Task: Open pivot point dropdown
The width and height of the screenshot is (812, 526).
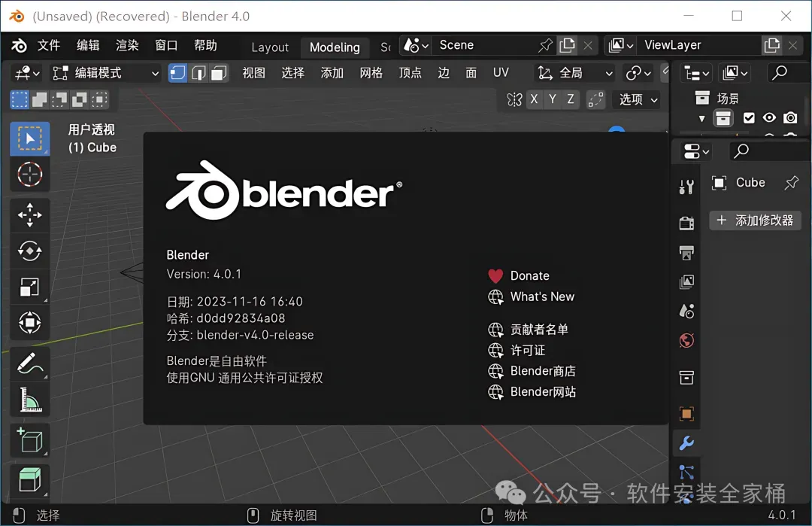Action: tap(638, 73)
